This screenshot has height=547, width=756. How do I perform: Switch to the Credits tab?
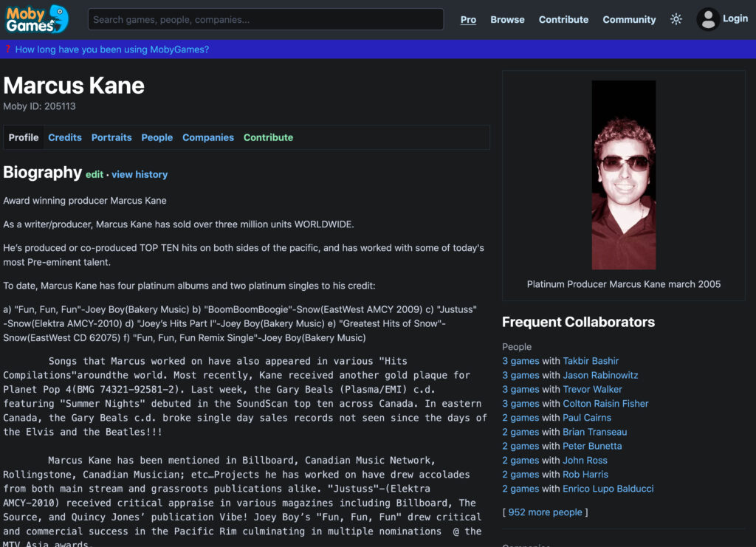click(x=65, y=137)
